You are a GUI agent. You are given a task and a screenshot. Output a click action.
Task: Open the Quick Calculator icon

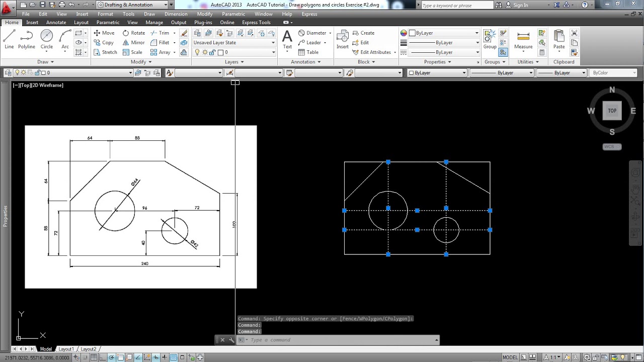click(x=542, y=52)
